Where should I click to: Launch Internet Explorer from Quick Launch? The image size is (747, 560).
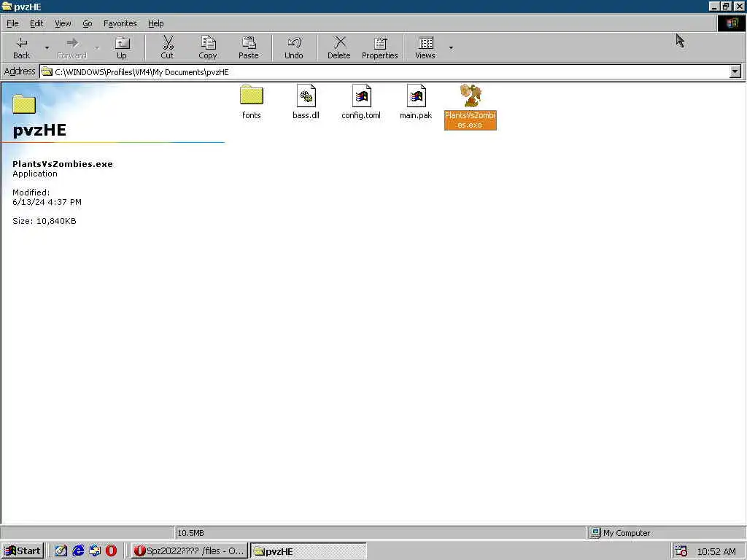coord(78,551)
